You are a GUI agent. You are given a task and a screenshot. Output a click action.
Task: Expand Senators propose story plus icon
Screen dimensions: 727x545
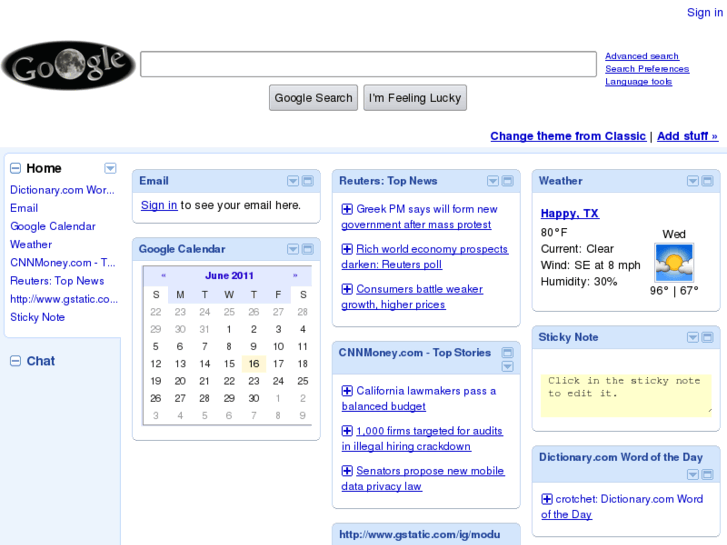347,471
